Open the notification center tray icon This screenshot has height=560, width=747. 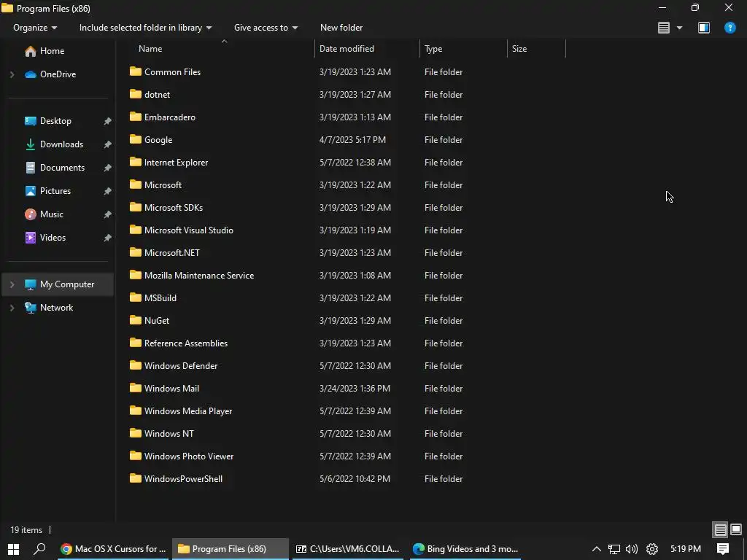(x=723, y=549)
